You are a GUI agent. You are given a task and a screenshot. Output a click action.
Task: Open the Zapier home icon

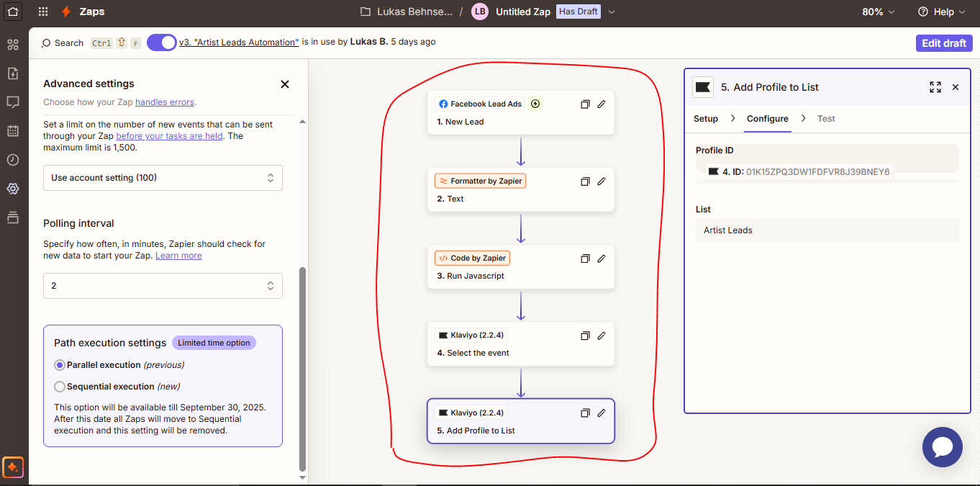click(x=13, y=12)
